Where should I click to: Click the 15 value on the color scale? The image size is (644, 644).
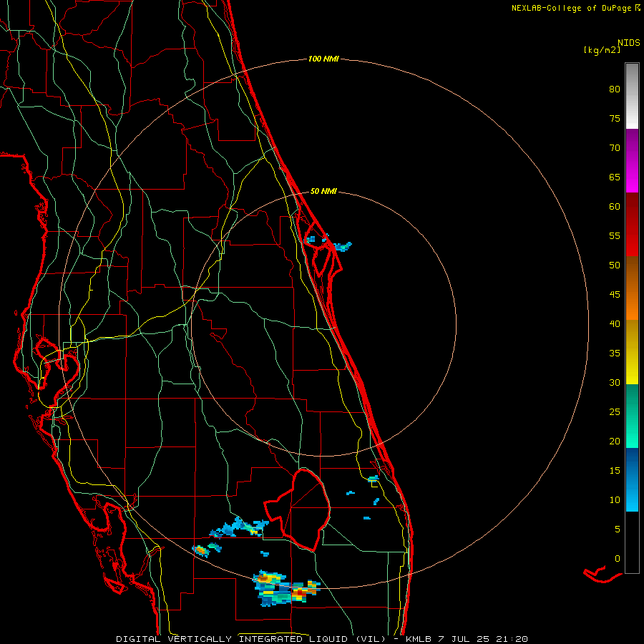pos(615,471)
